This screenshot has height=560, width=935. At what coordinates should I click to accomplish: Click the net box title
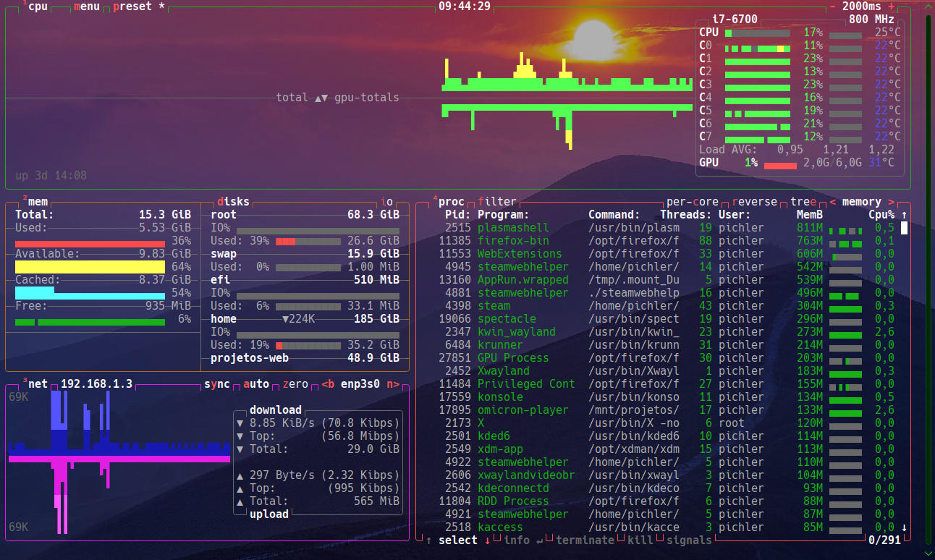[x=38, y=384]
